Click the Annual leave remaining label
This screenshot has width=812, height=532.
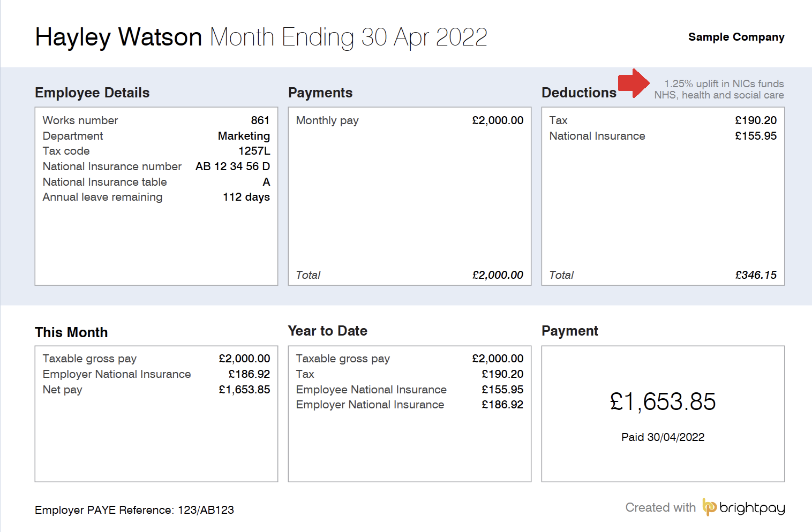click(102, 197)
